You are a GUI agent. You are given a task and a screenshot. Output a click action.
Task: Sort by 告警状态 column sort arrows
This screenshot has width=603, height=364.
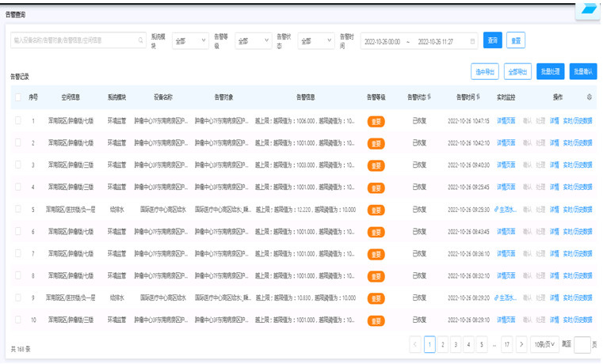click(x=429, y=97)
